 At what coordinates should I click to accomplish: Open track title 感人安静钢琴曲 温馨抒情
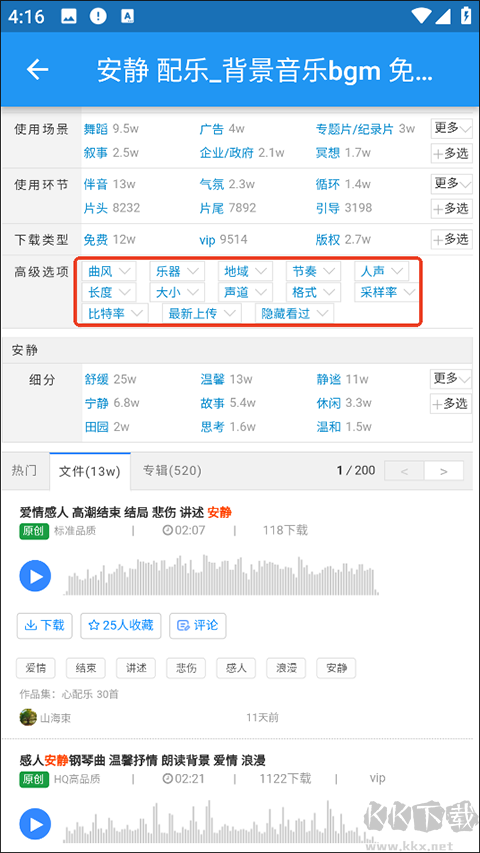tap(142, 760)
